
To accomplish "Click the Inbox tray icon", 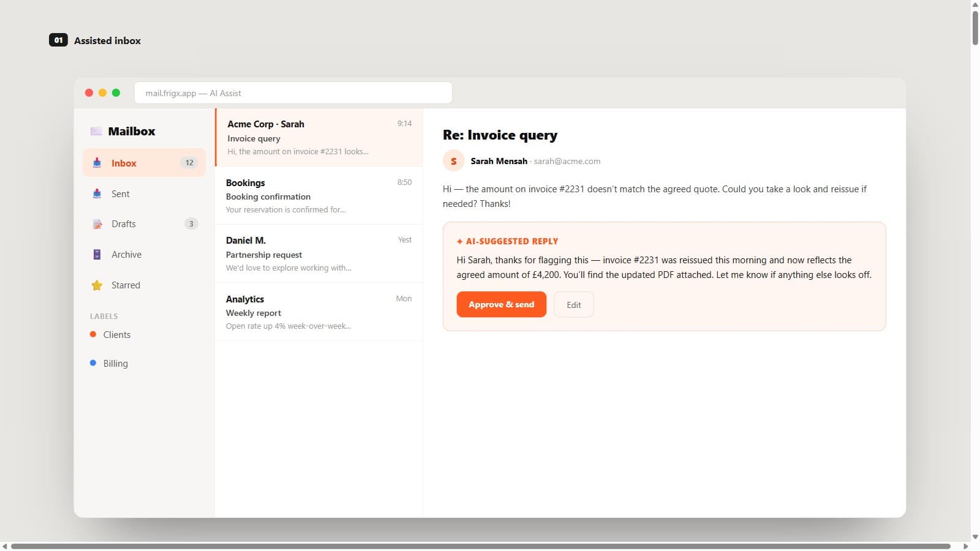I will click(x=97, y=163).
